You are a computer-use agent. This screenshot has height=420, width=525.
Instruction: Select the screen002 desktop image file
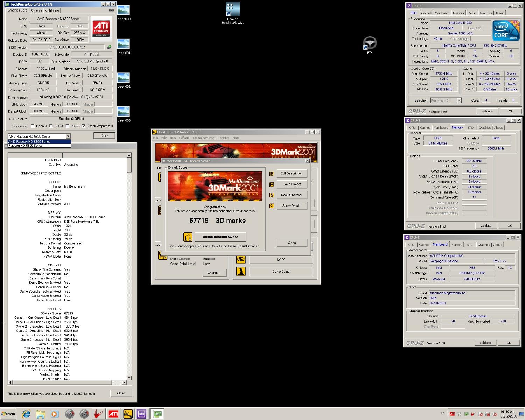coord(124,80)
